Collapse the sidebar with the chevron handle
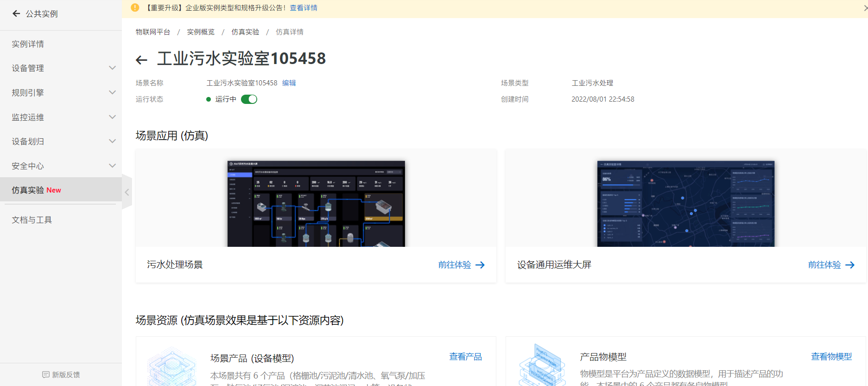 click(127, 192)
